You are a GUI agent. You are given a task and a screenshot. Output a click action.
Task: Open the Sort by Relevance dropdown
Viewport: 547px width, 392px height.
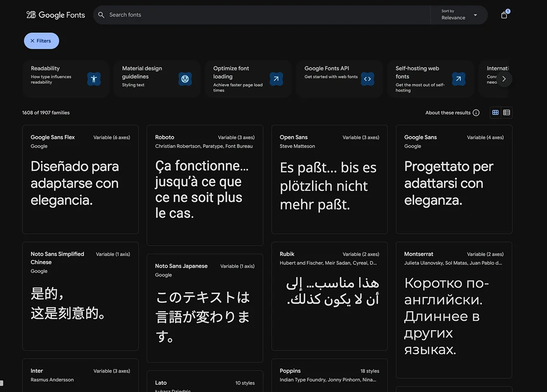[459, 15]
